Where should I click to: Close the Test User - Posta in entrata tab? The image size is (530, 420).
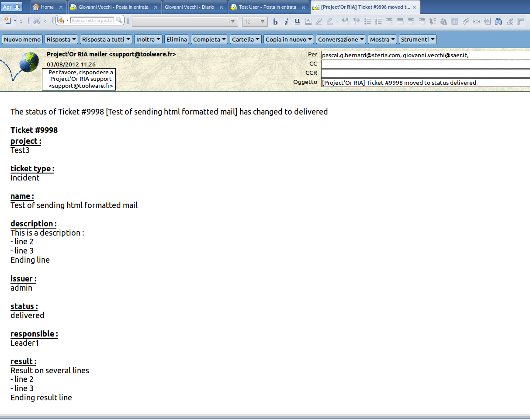click(303, 7)
